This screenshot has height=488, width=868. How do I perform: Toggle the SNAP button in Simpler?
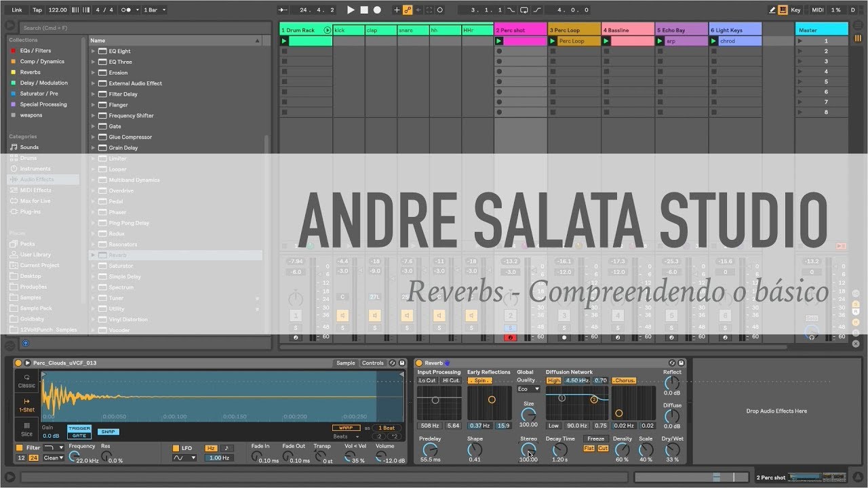coord(107,432)
